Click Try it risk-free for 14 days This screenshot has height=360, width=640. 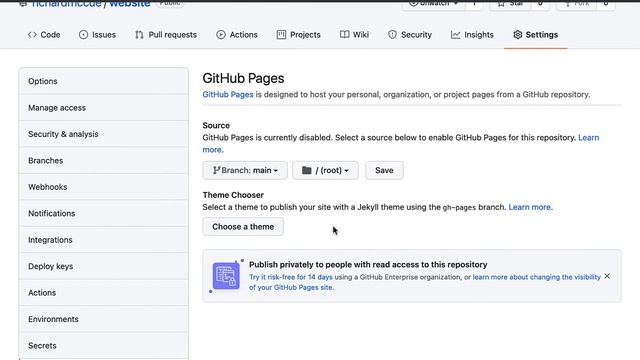click(291, 277)
